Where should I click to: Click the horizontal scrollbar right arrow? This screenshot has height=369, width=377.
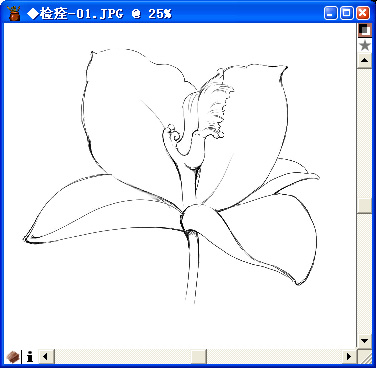click(349, 357)
